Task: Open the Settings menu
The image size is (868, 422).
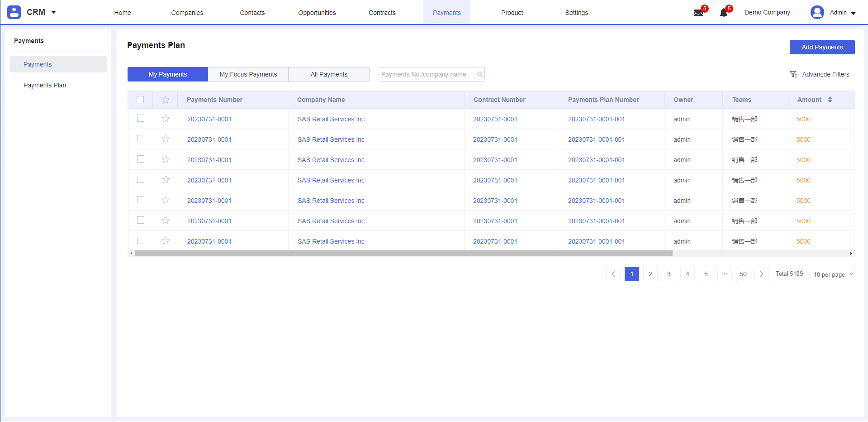Action: click(x=577, y=13)
